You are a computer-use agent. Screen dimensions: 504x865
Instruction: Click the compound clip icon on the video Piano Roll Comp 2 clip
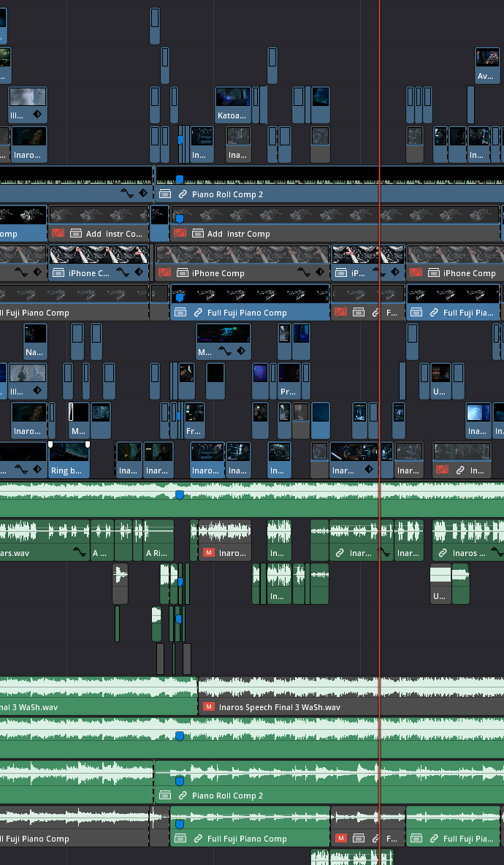click(165, 194)
